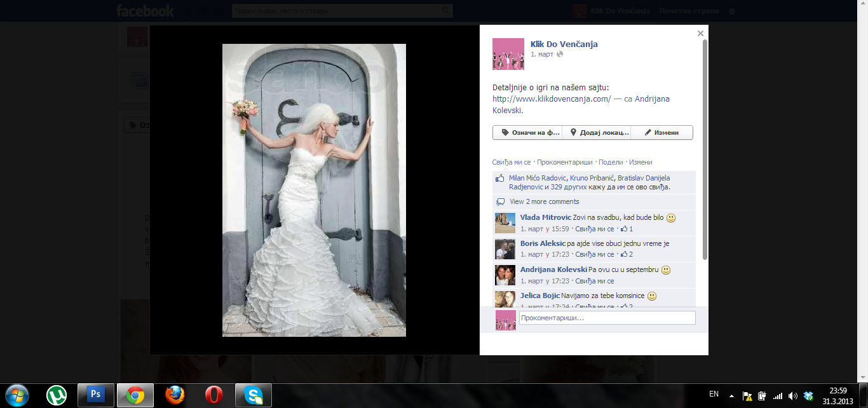This screenshot has height=408, width=868.
Task: Open the settings gear in Facebook top bar
Action: pos(731,11)
